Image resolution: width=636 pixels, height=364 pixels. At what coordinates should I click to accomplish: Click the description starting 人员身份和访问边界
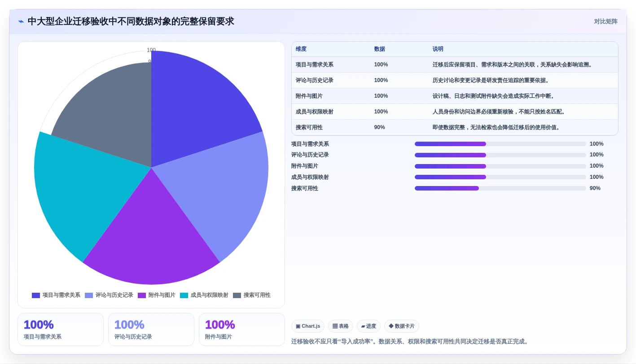499,112
